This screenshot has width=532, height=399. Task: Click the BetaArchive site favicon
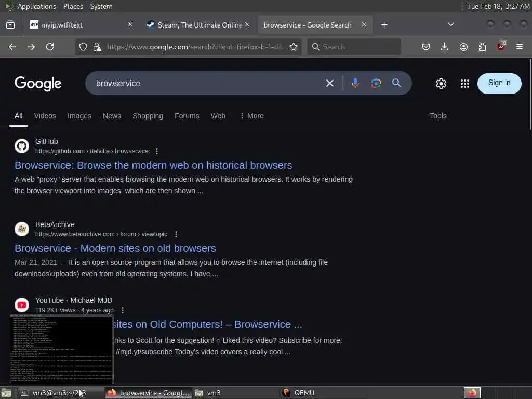click(x=22, y=229)
